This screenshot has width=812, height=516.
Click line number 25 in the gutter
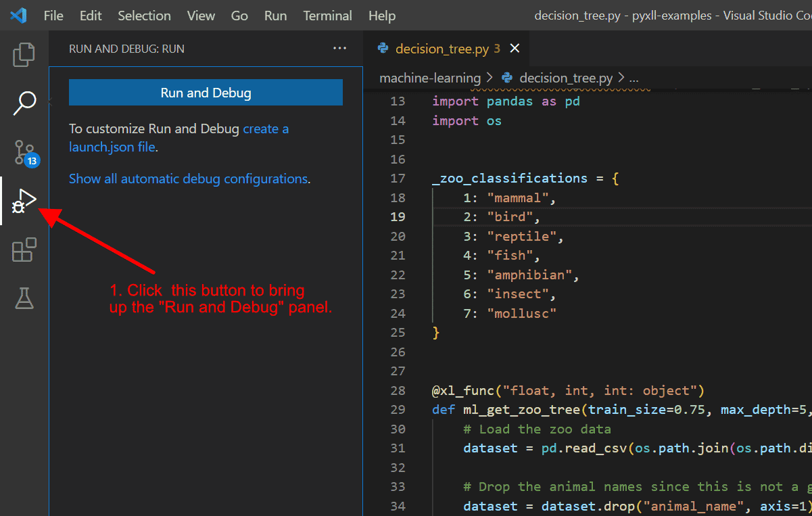398,333
